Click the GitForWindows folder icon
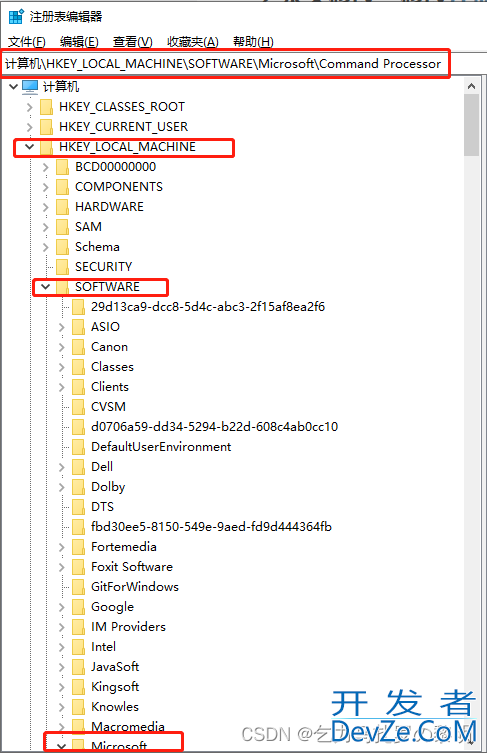Screen dimensions: 487x753 78,587
